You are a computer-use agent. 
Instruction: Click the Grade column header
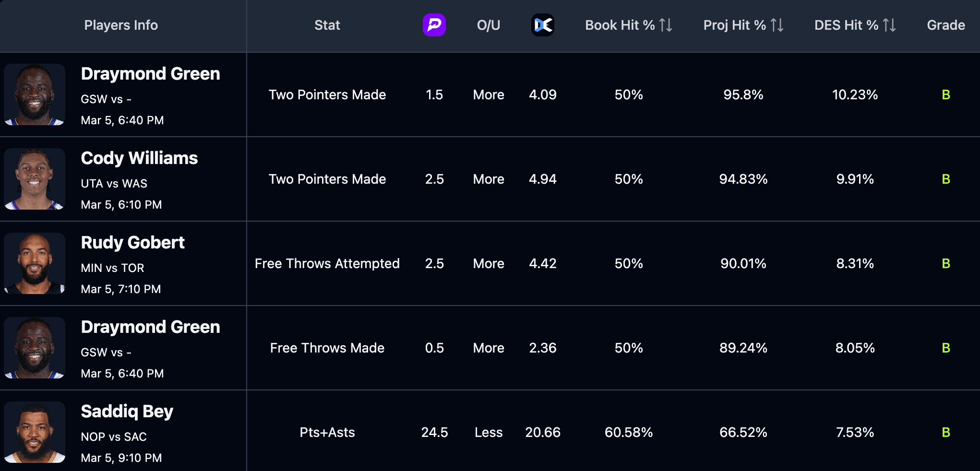[945, 25]
